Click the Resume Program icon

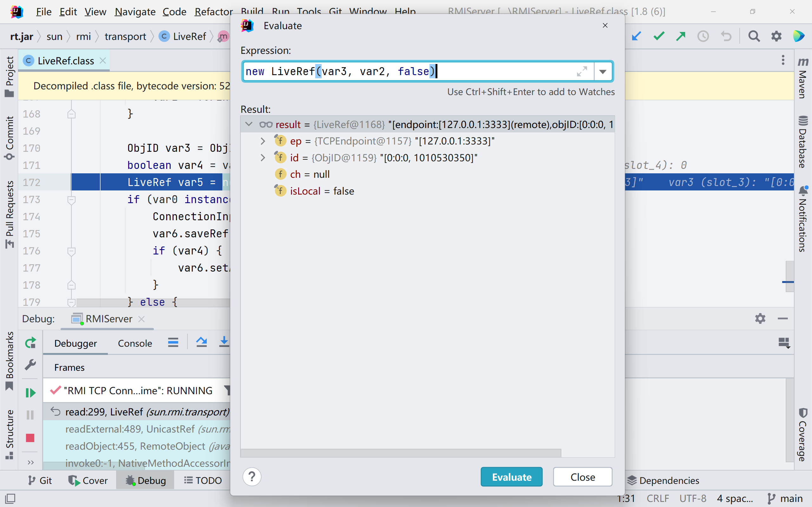[30, 392]
